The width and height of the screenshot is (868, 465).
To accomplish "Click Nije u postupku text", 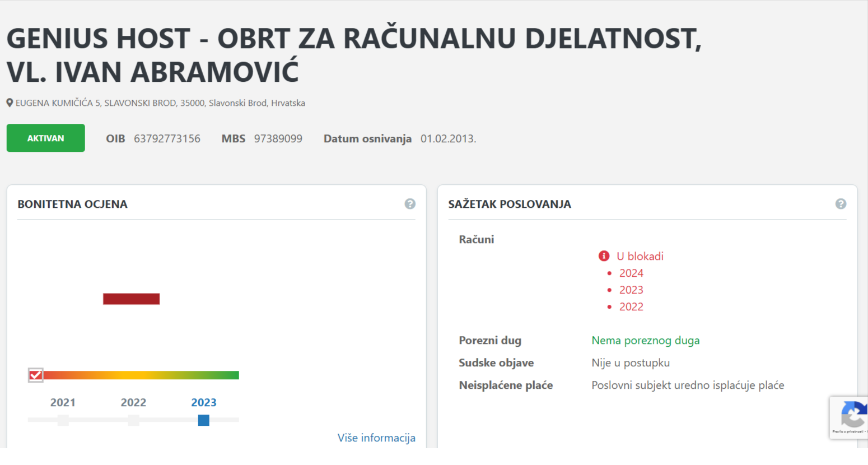I will tap(631, 362).
